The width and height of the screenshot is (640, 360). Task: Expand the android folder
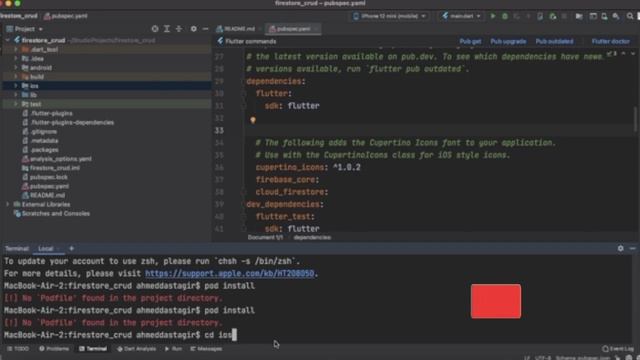[16, 67]
